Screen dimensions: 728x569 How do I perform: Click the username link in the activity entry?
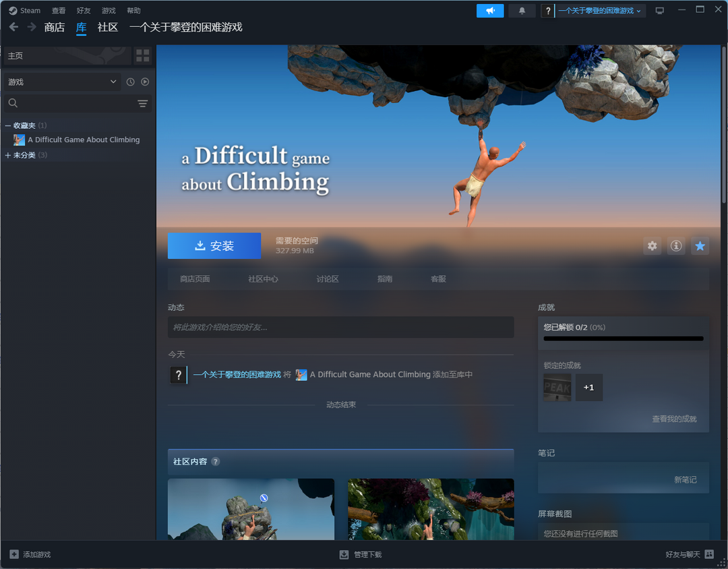[237, 374]
